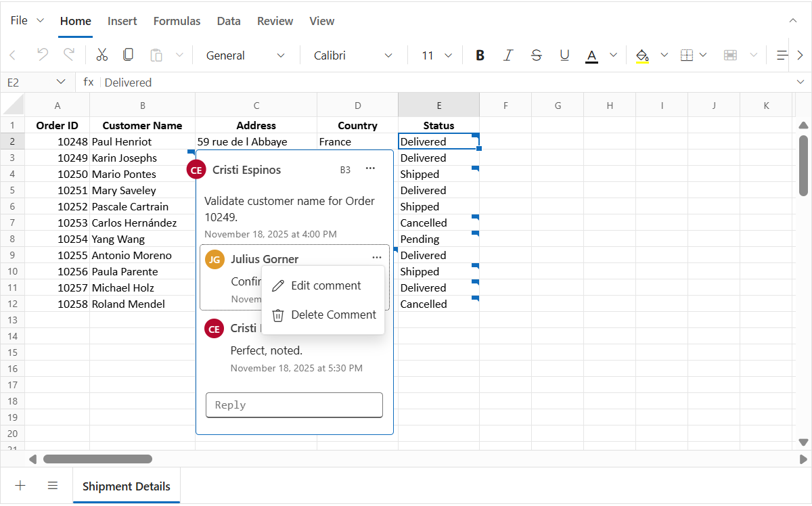Switch to the View tab

coord(322,21)
